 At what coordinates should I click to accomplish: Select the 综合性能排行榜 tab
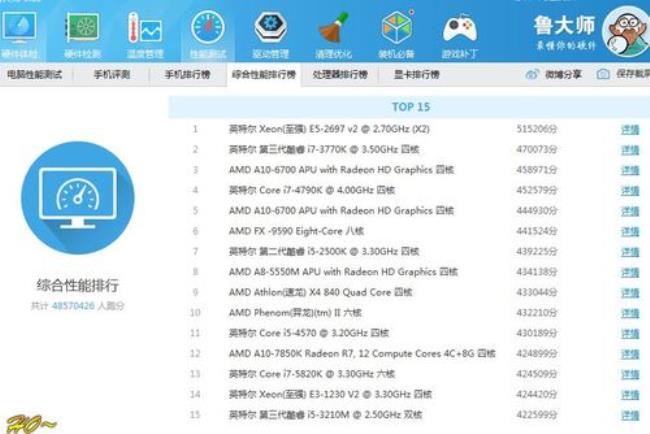pyautogui.click(x=264, y=75)
